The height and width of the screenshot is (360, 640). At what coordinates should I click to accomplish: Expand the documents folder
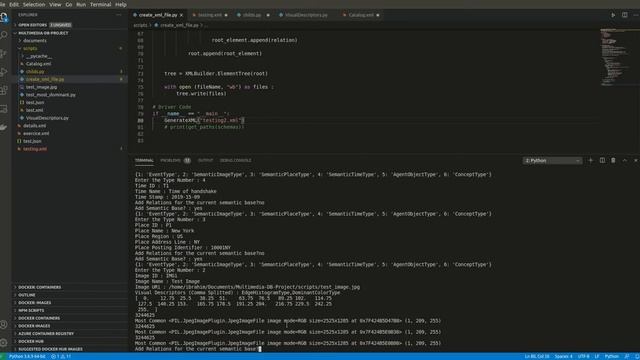(x=69, y=41)
